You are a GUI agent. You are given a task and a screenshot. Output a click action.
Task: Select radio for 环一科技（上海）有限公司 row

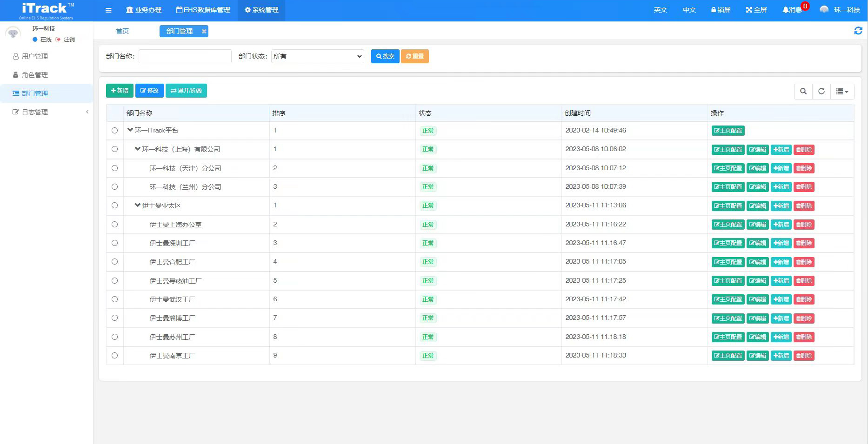tap(114, 149)
